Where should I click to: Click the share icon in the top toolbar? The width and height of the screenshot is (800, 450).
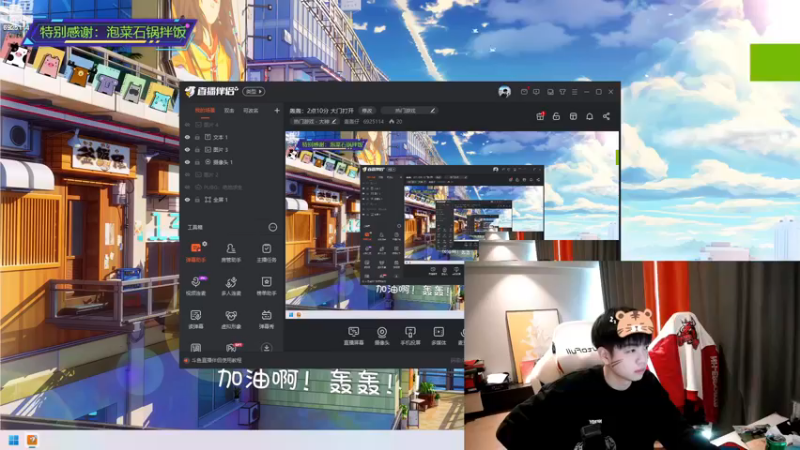point(606,116)
